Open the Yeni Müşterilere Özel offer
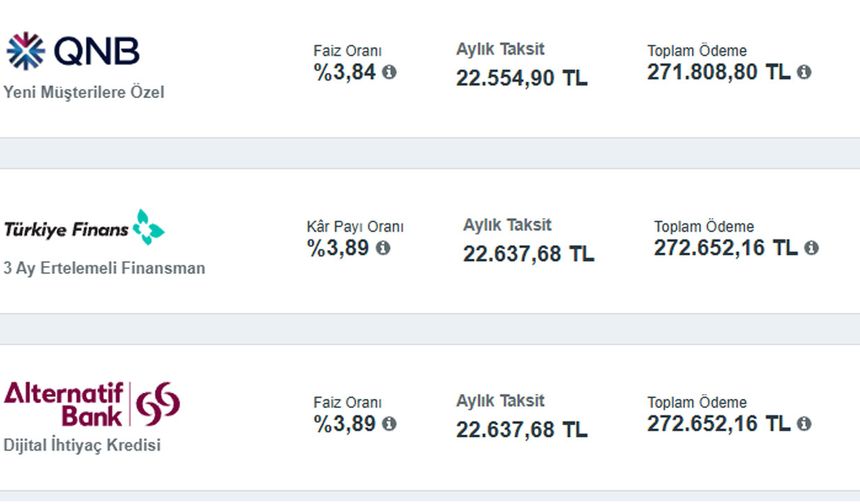Image resolution: width=860 pixels, height=504 pixels. [84, 92]
